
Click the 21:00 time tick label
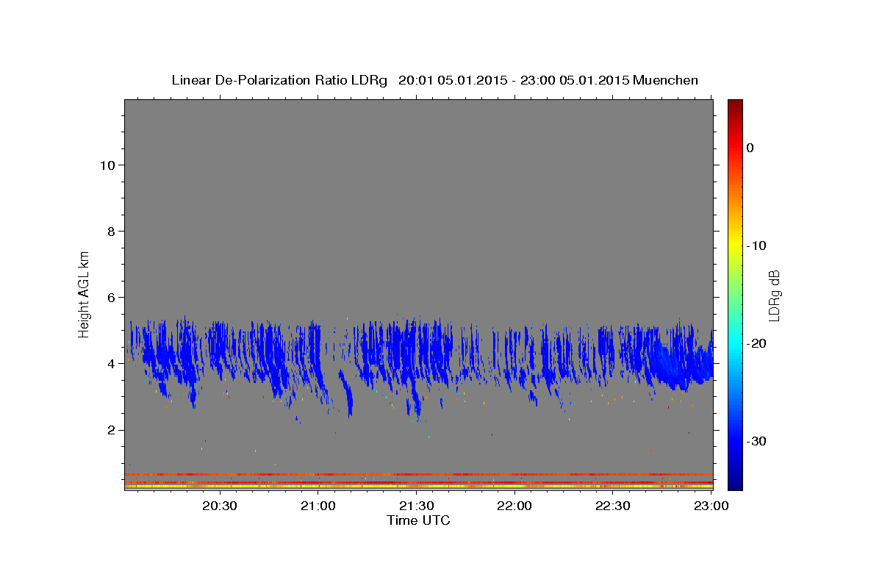[x=318, y=506]
